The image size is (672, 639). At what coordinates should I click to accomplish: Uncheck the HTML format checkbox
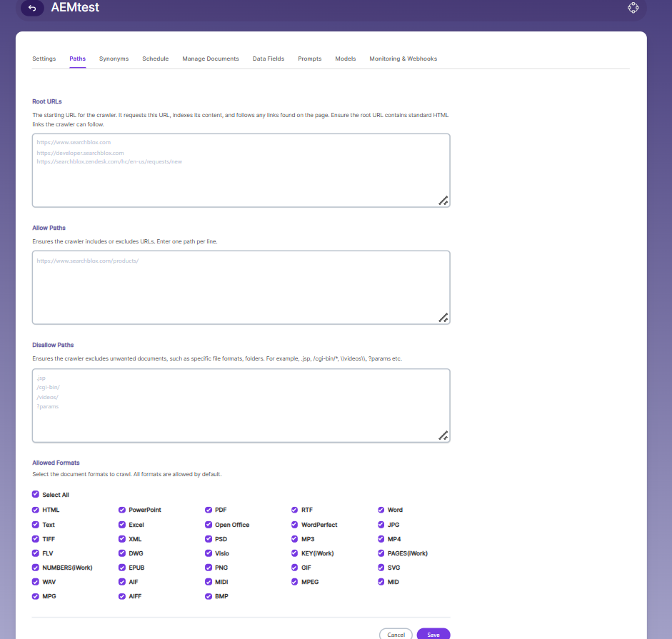[36, 510]
